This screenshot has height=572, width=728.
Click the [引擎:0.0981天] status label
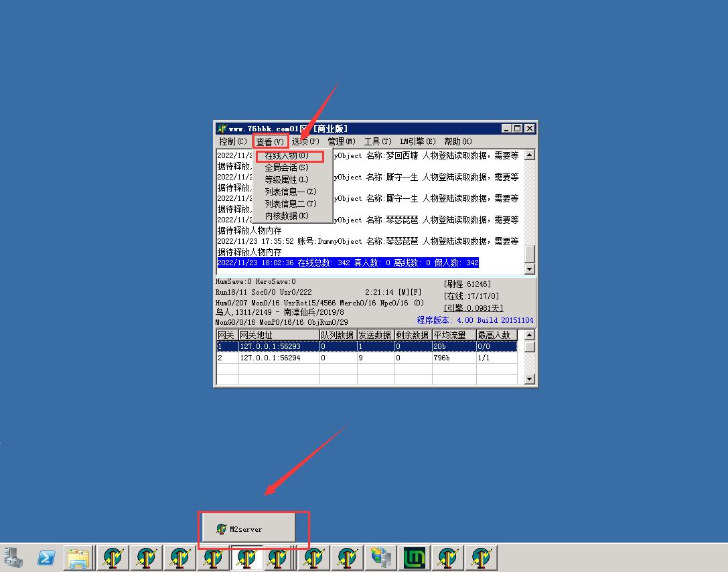[474, 308]
